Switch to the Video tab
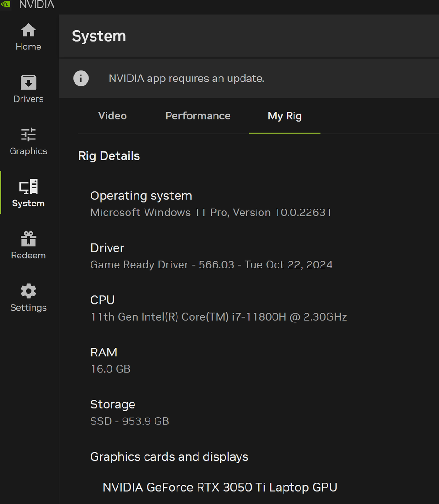This screenshot has height=504, width=439. 112,116
